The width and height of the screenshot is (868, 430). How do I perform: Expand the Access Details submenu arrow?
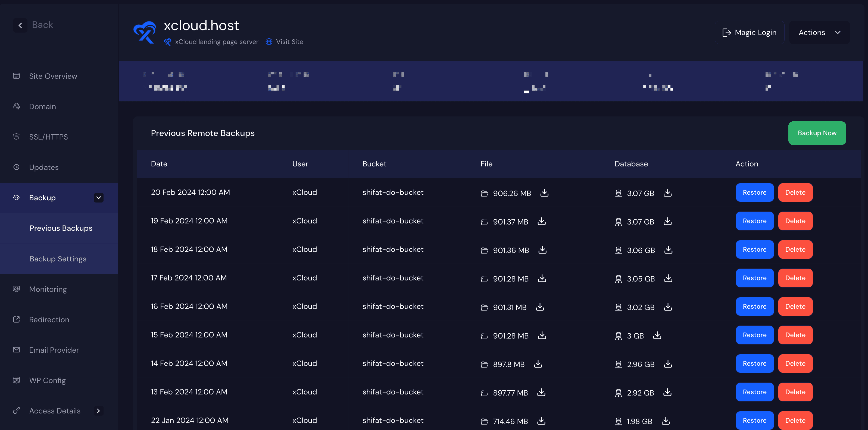click(x=98, y=411)
